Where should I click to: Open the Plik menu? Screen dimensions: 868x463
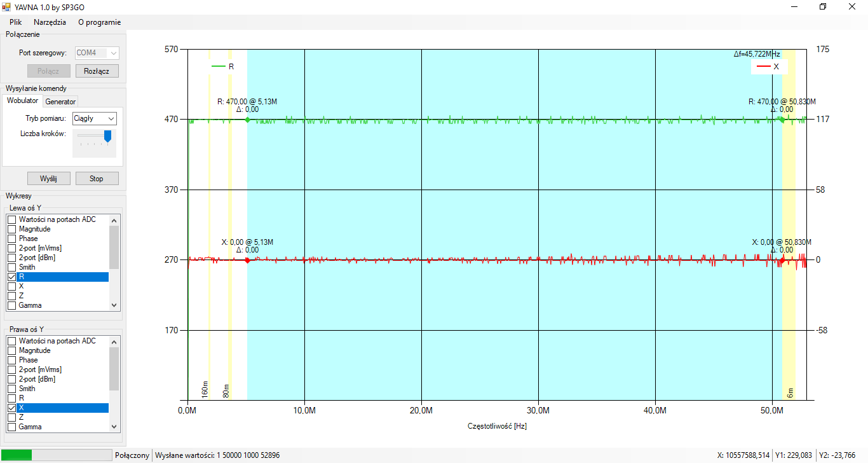16,22
